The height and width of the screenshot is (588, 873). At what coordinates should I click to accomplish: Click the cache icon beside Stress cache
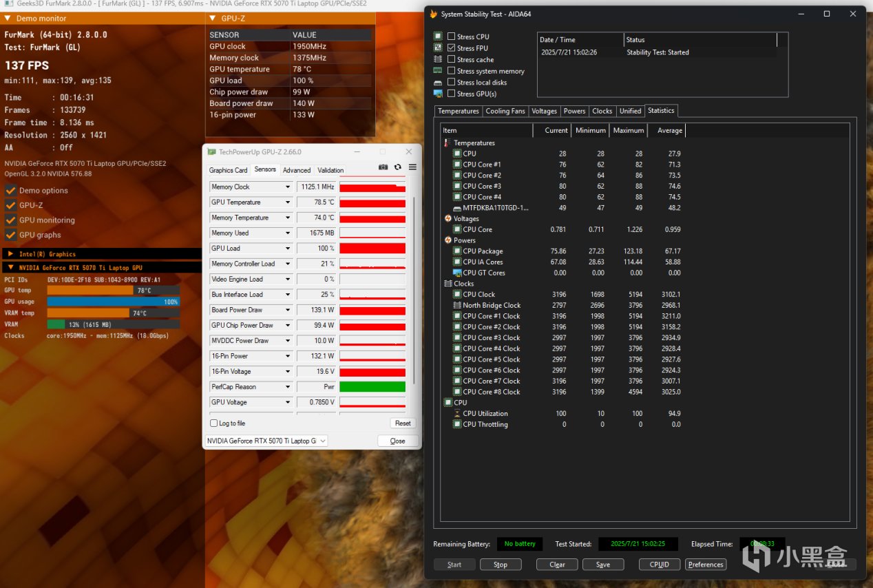[438, 59]
